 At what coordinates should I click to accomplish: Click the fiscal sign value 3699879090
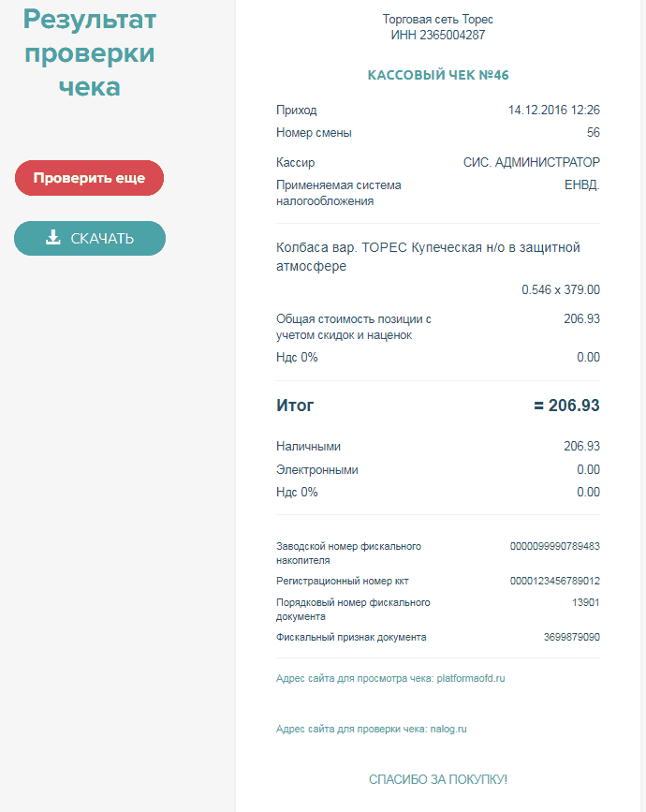point(572,638)
